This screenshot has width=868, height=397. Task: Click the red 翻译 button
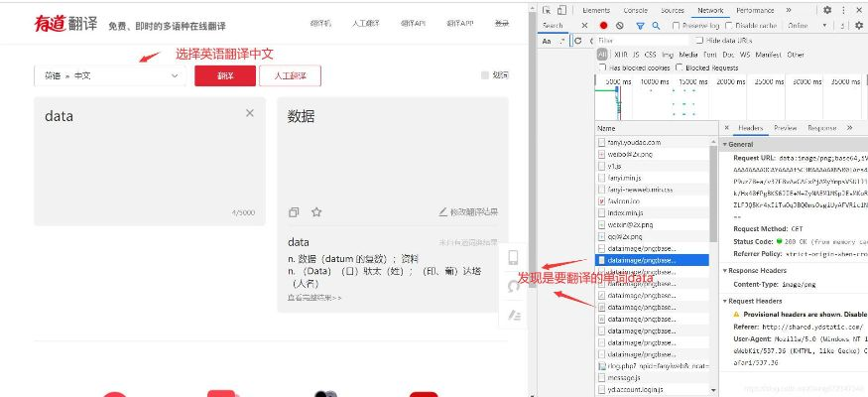225,75
